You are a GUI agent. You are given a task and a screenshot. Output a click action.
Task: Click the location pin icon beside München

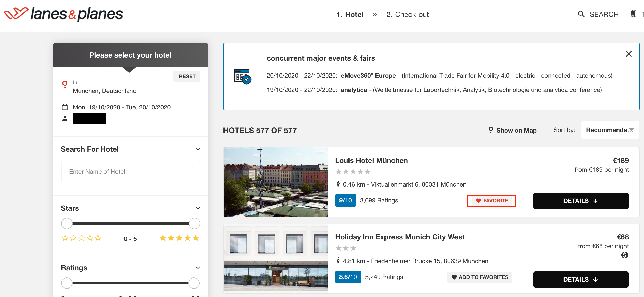click(65, 84)
